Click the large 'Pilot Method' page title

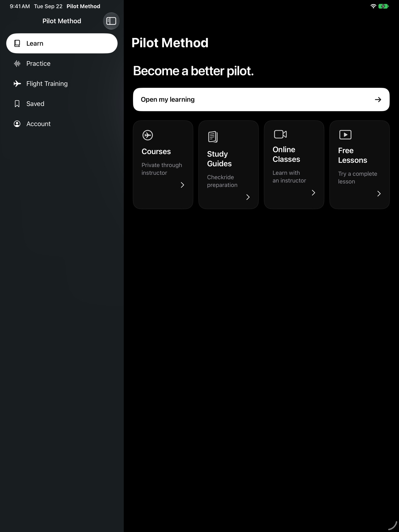[x=170, y=43]
